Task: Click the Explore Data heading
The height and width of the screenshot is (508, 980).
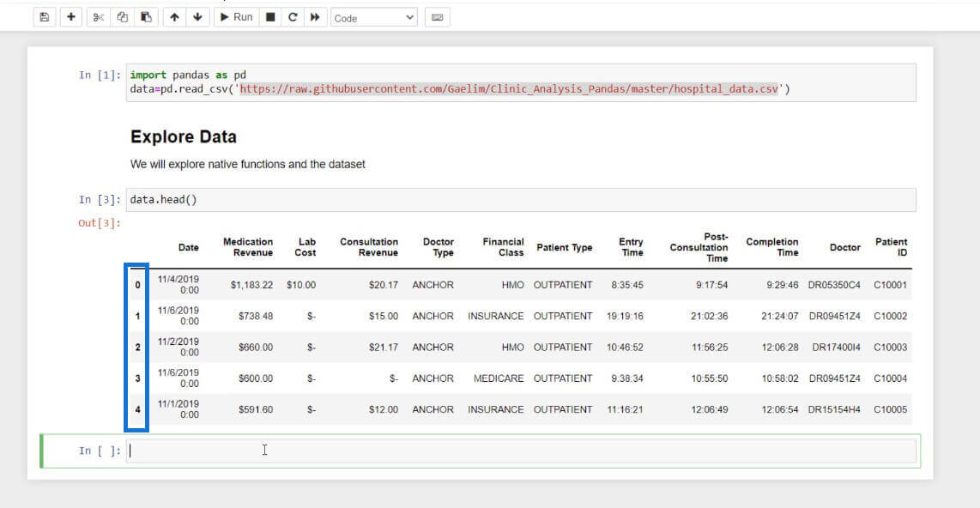Action: 184,137
